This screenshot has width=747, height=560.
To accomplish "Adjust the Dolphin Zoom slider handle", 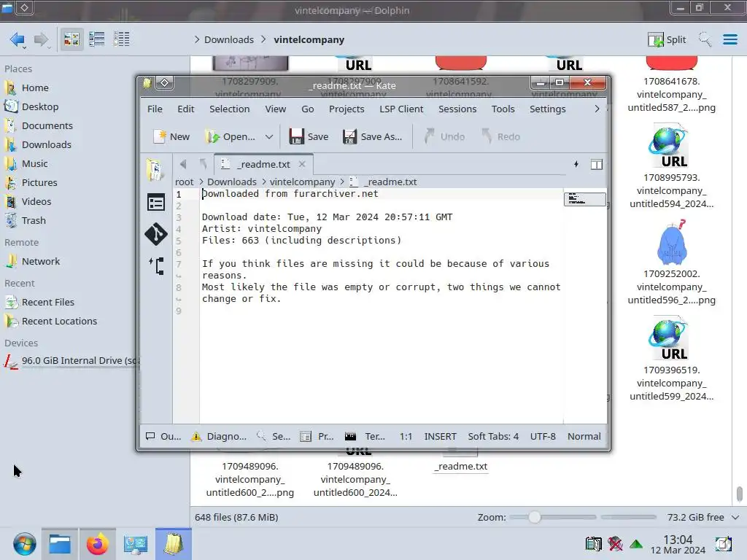I will click(535, 517).
